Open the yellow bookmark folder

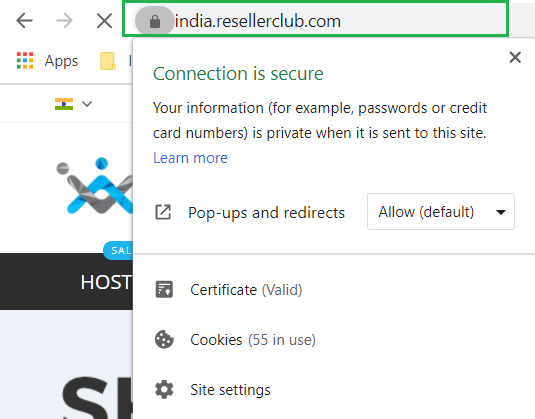(108, 61)
